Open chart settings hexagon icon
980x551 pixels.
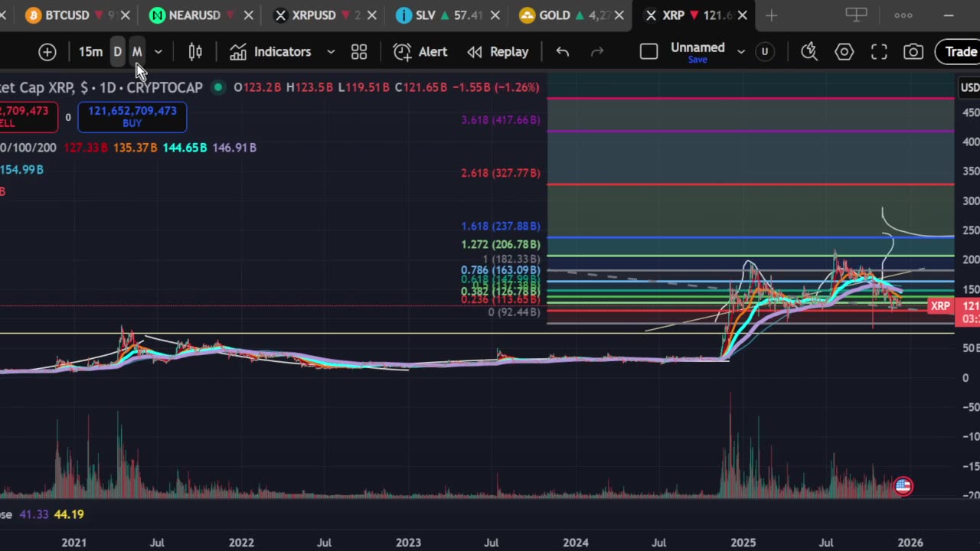pyautogui.click(x=844, y=52)
